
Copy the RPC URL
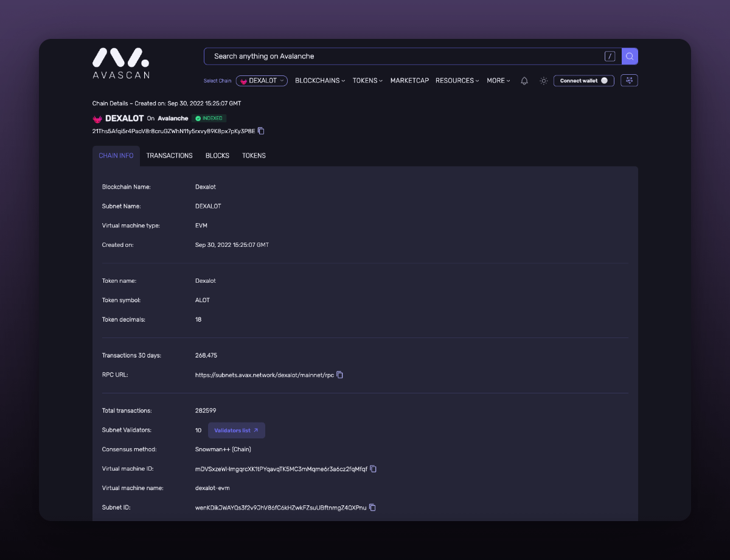tap(340, 375)
